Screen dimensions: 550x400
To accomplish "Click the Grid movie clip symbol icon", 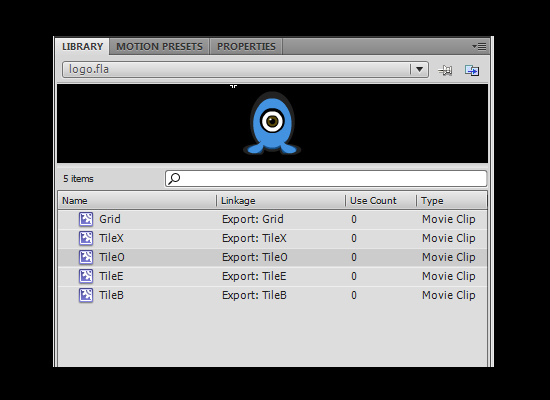I will point(86,219).
